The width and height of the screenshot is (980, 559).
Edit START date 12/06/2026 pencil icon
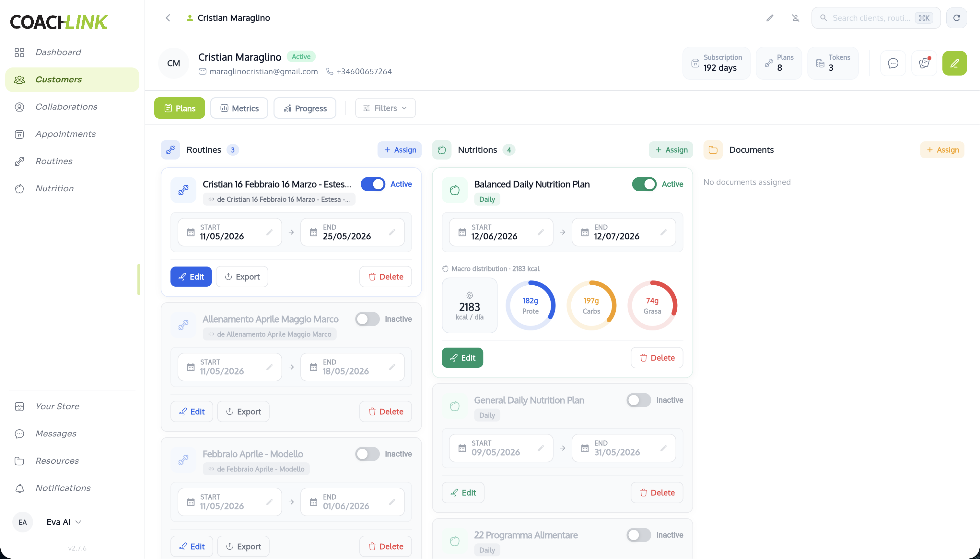click(x=541, y=232)
